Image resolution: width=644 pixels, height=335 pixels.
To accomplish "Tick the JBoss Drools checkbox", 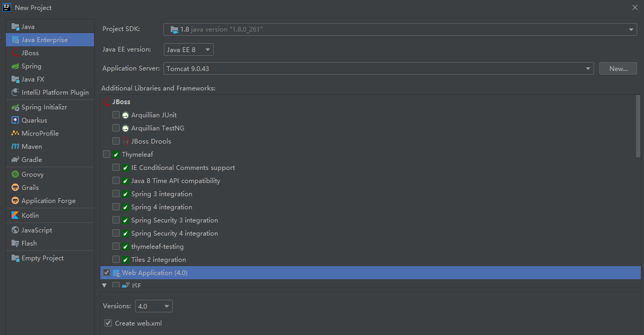I will pyautogui.click(x=116, y=141).
